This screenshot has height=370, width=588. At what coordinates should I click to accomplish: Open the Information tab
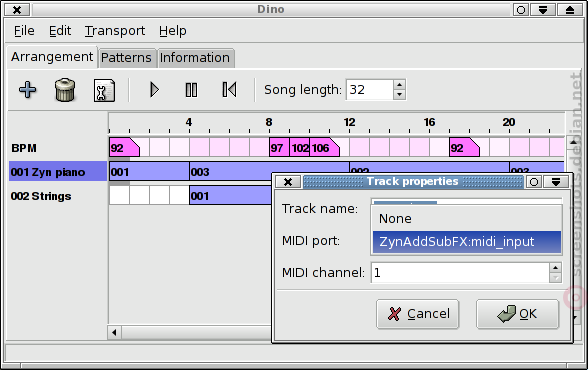coord(195,58)
